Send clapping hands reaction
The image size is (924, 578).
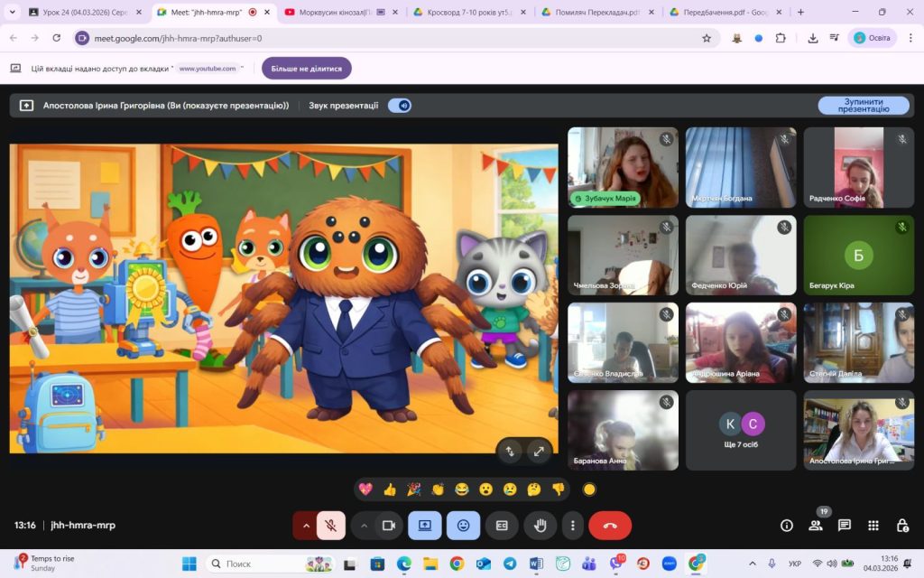(438, 489)
